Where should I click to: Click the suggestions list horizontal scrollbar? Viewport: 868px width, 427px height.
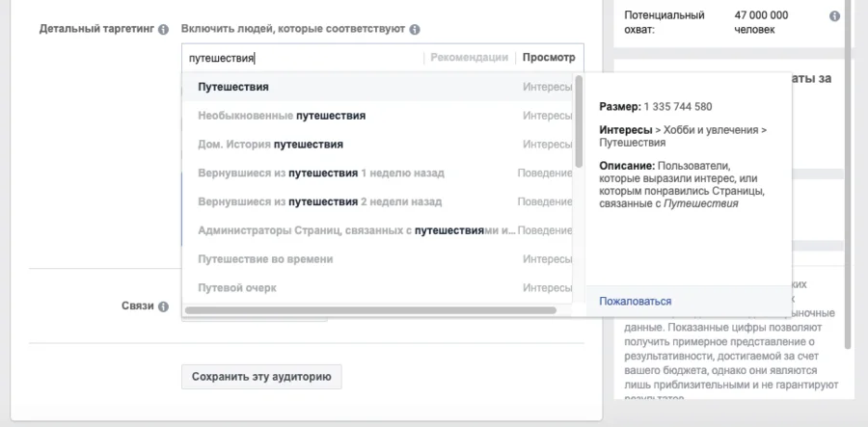point(370,310)
